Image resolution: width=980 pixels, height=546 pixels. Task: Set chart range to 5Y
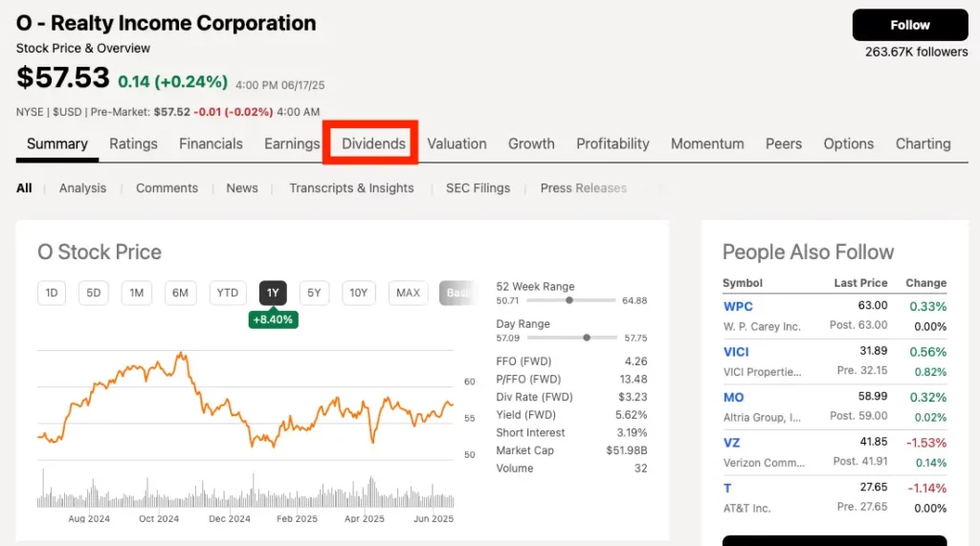coord(314,293)
